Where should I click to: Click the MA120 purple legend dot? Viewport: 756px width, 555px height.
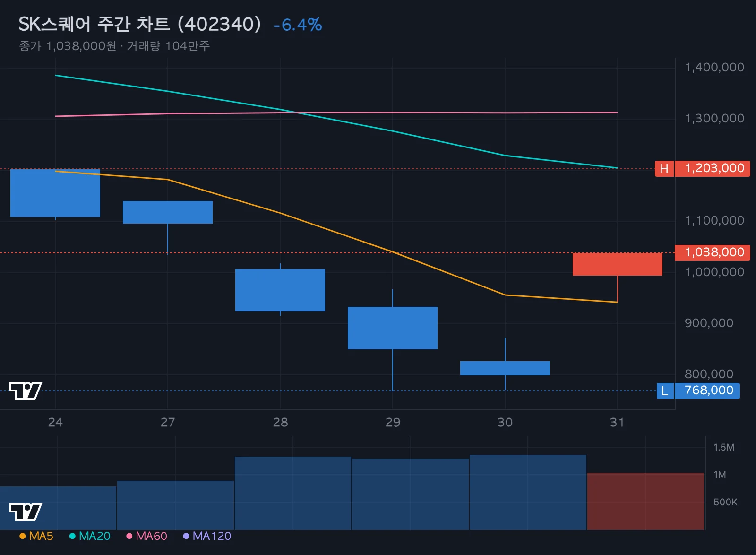click(x=186, y=536)
